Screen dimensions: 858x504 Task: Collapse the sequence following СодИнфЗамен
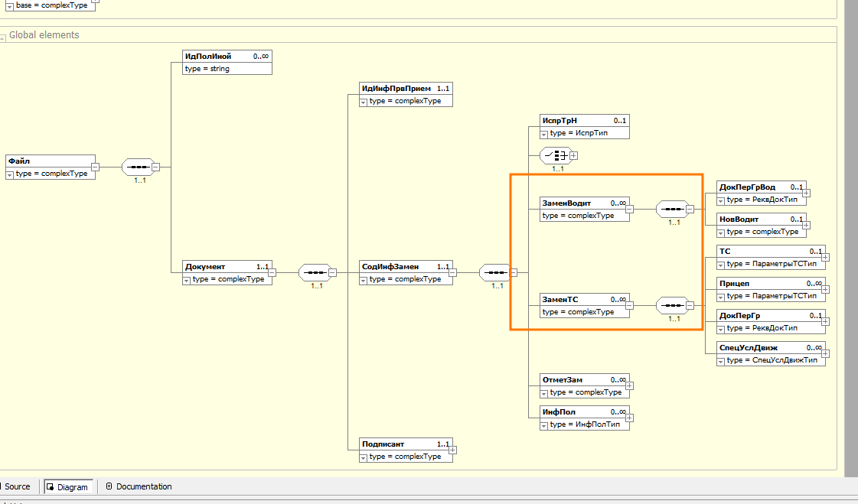514,272
